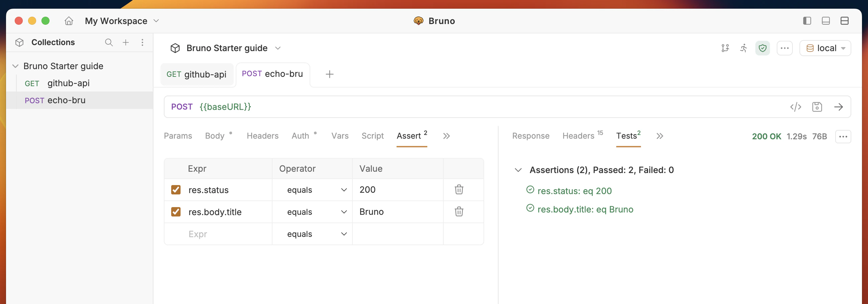This screenshot has height=304, width=868.
Task: Delete the res.status assertion row
Action: (x=459, y=189)
